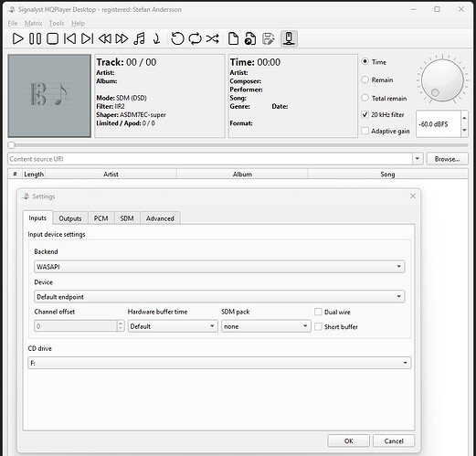Open the File menu
This screenshot has height=456, width=476.
point(13,23)
